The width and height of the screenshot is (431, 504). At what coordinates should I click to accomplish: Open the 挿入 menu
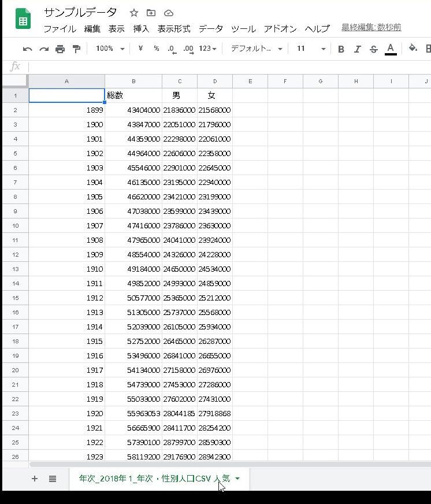(141, 28)
